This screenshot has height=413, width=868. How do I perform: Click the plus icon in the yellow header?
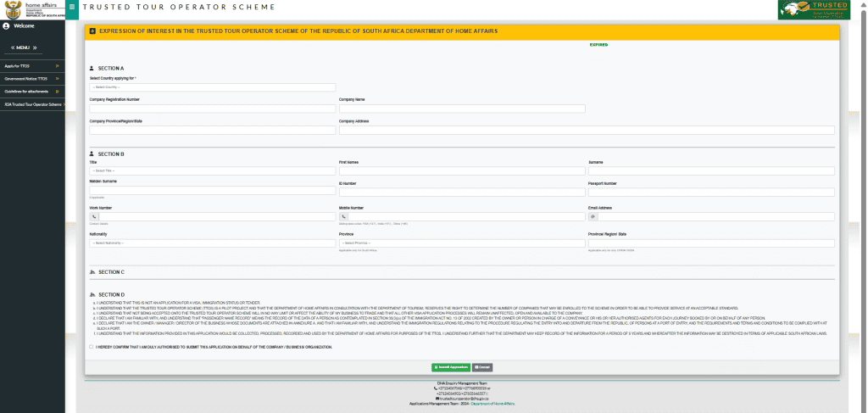tap(92, 31)
